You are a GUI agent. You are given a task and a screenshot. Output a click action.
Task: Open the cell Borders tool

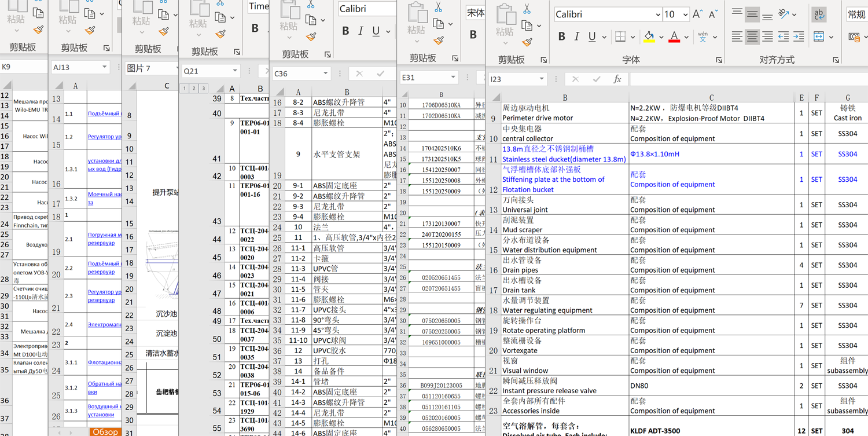click(620, 37)
